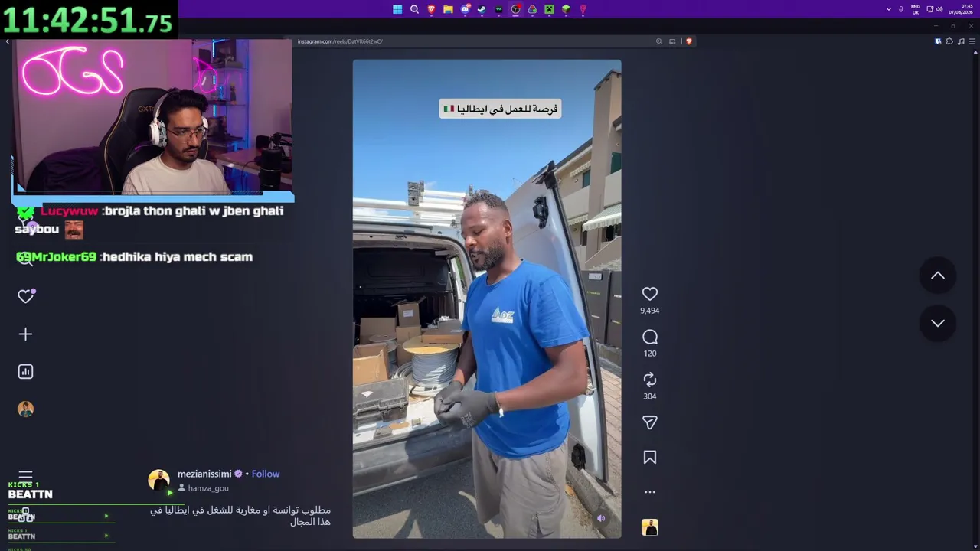980x551 pixels.
Task: Click the 9,494 likes count
Action: [650, 311]
